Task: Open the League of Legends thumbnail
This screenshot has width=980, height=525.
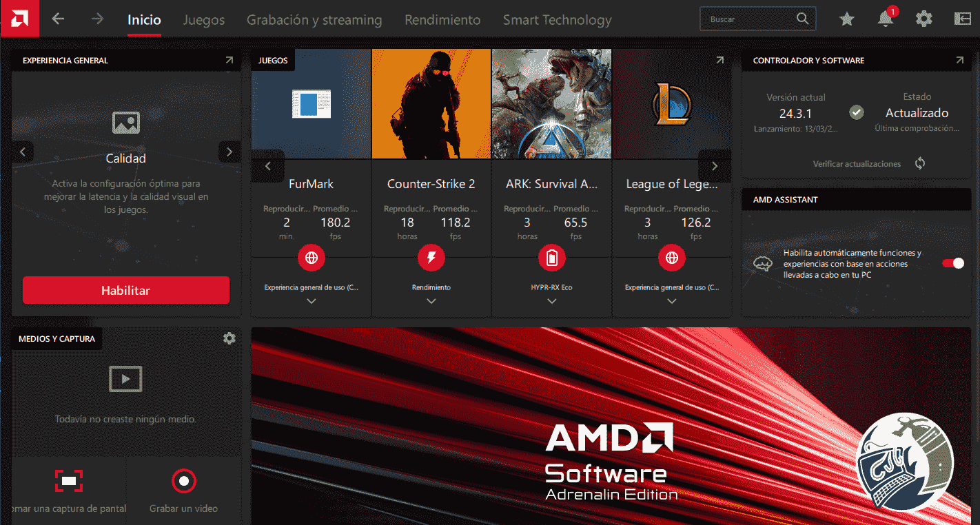Action: click(x=672, y=104)
